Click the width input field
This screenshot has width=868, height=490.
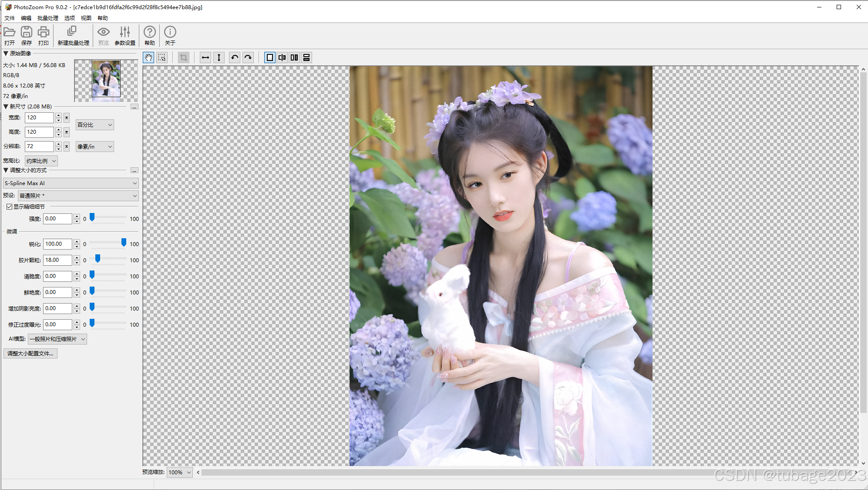point(39,118)
